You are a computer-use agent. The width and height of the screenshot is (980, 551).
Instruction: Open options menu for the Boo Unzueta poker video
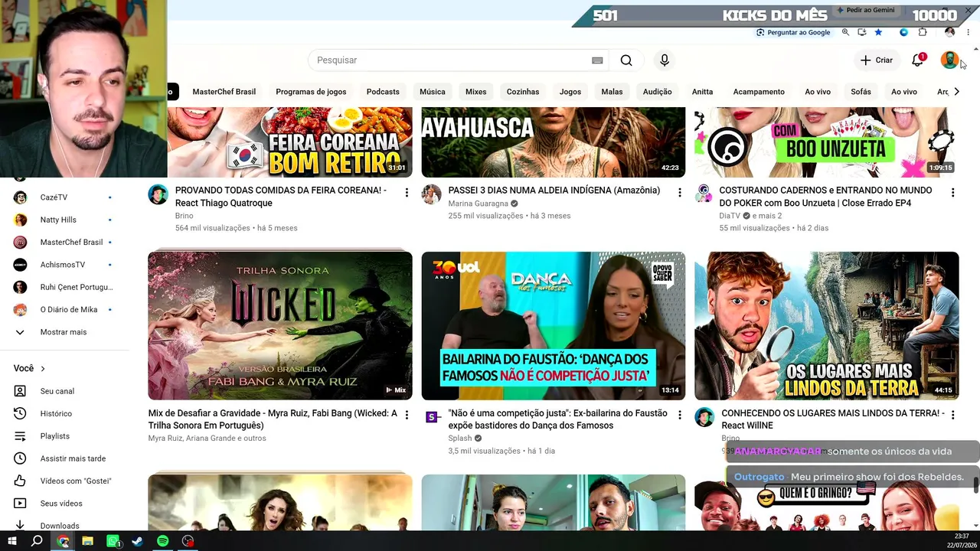point(953,193)
